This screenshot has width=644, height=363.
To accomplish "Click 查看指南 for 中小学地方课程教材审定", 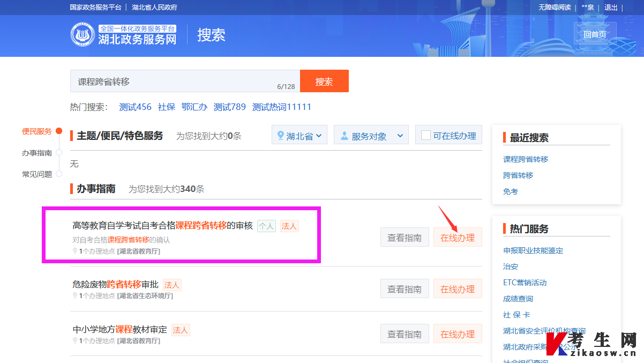I will pos(405,334).
